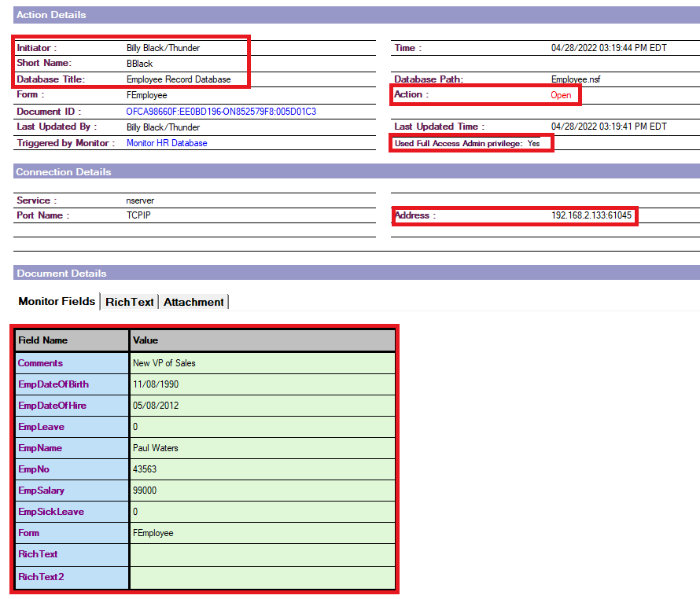Click the address 192.168.2.133:61045 value
This screenshot has width=700, height=599.
[x=591, y=215]
